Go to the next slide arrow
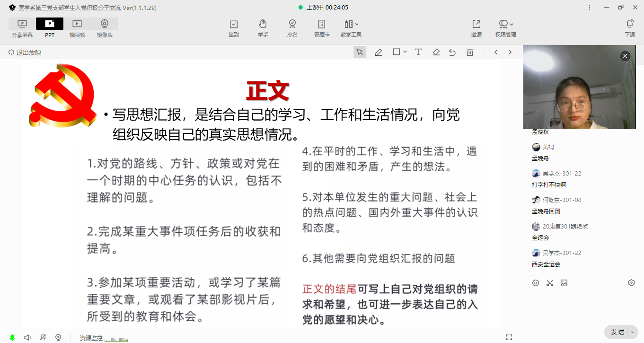This screenshot has height=343, width=644. [510, 53]
